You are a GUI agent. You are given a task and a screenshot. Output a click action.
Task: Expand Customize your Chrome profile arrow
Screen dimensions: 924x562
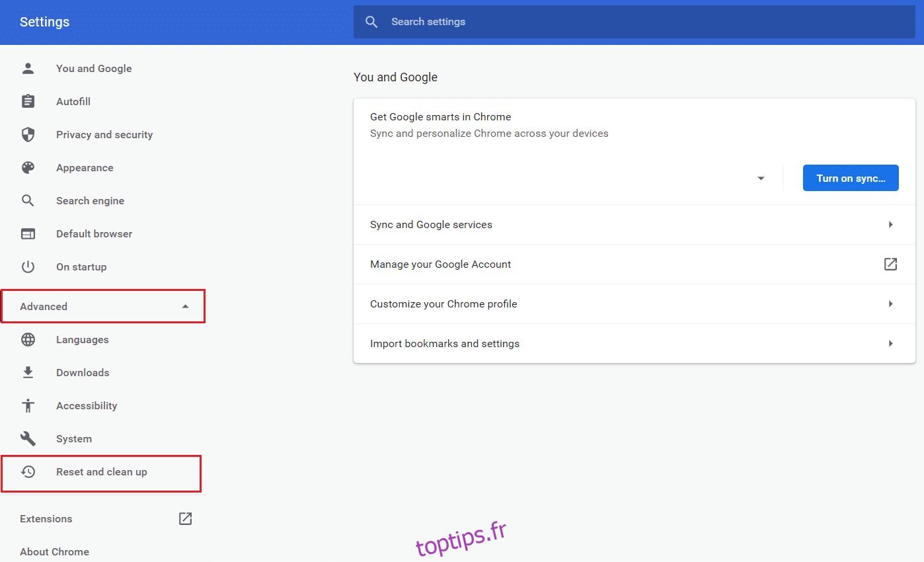pos(891,303)
